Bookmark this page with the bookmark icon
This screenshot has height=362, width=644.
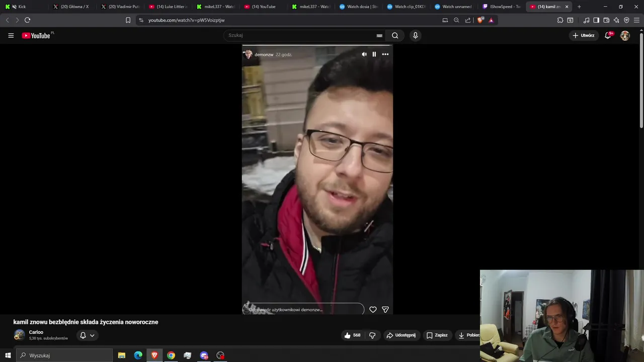[128, 20]
